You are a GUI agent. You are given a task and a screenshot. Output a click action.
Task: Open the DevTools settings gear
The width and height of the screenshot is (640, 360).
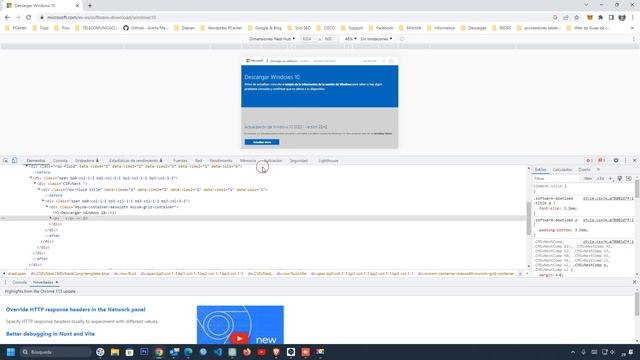click(x=616, y=161)
